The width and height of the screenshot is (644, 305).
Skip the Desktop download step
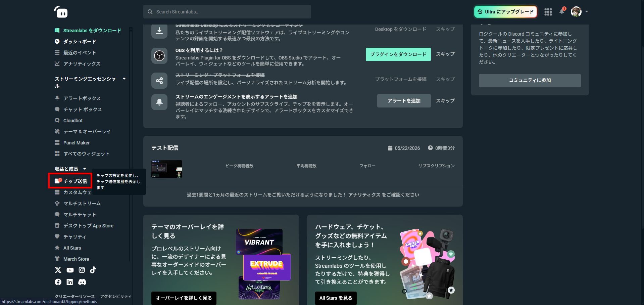pos(445,29)
